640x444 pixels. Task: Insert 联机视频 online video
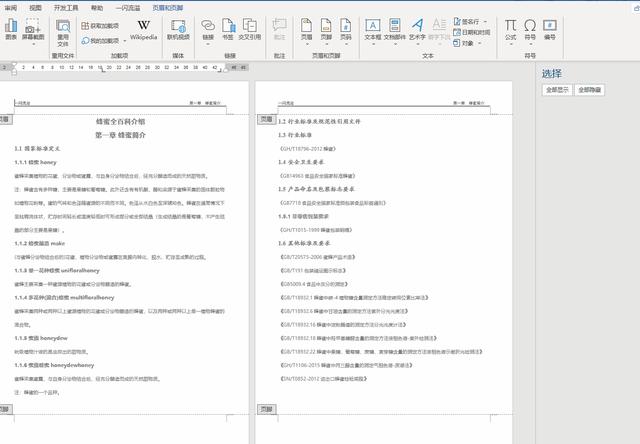[178, 29]
